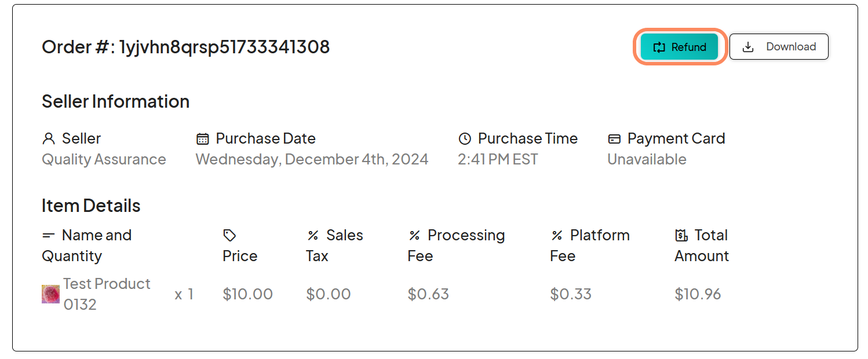Click the Quality Assurance seller name
This screenshot has height=359, width=868.
click(x=104, y=159)
